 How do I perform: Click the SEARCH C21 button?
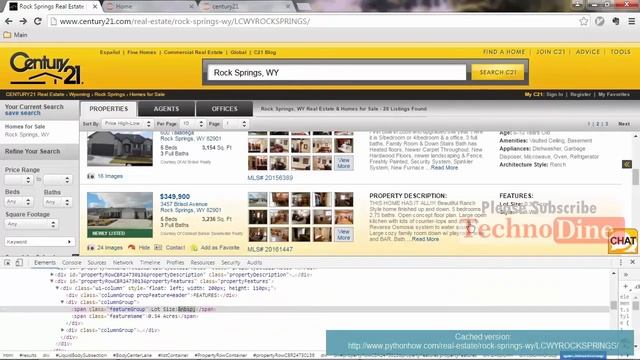coord(498,72)
